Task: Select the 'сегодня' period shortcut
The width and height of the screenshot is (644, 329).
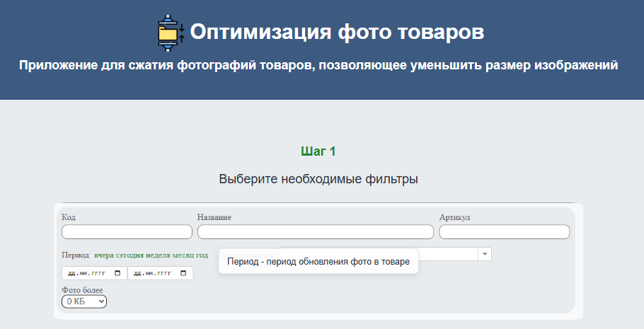Action: (x=130, y=255)
